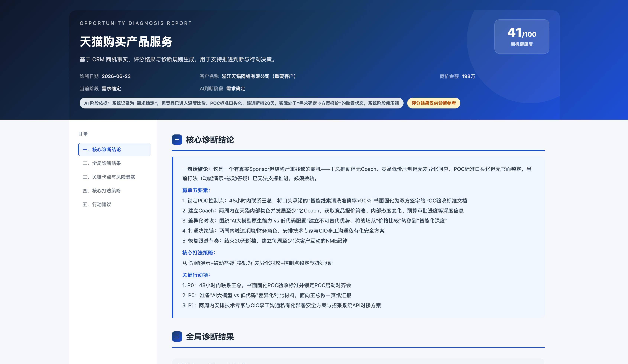The height and width of the screenshot is (364, 628).
Task: Click the first P0 action about 联系王总
Action: tap(266, 285)
